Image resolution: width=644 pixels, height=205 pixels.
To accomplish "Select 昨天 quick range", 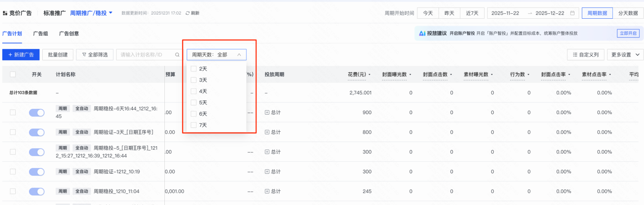I will click(x=449, y=13).
